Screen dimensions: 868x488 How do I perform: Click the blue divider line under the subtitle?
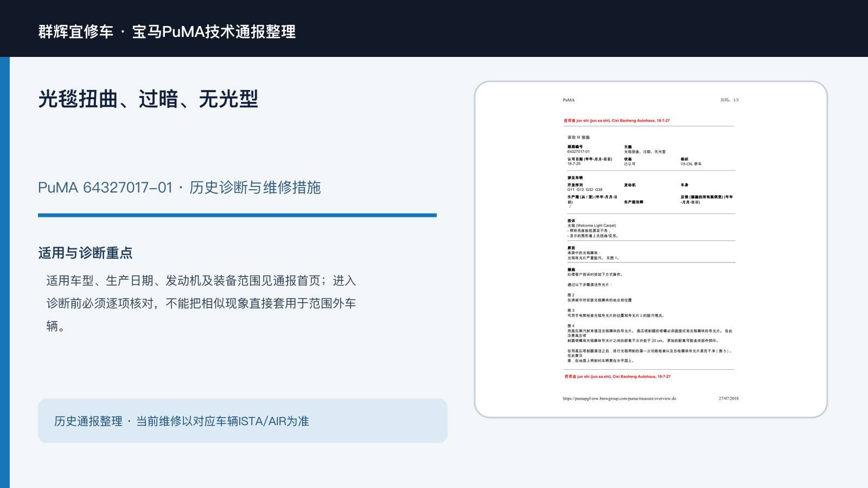tap(237, 215)
